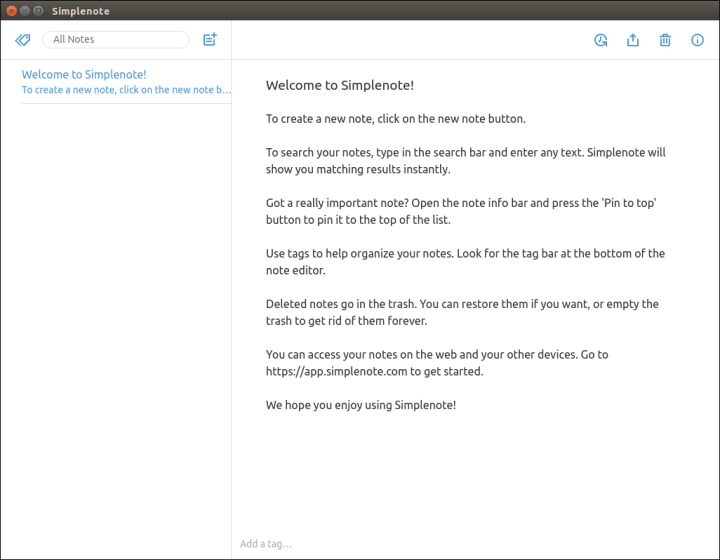The image size is (720, 560).
Task: Click the 'Deleted notes go in the trash' paragraph
Action: click(462, 312)
